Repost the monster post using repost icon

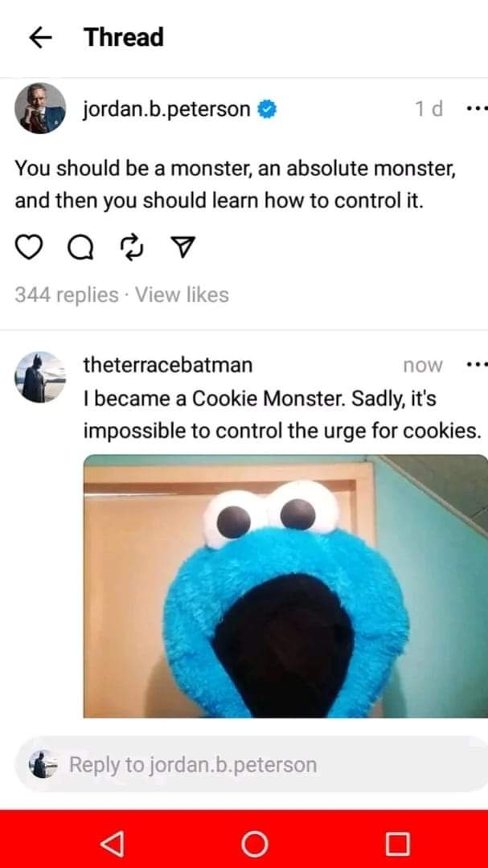[x=132, y=248]
